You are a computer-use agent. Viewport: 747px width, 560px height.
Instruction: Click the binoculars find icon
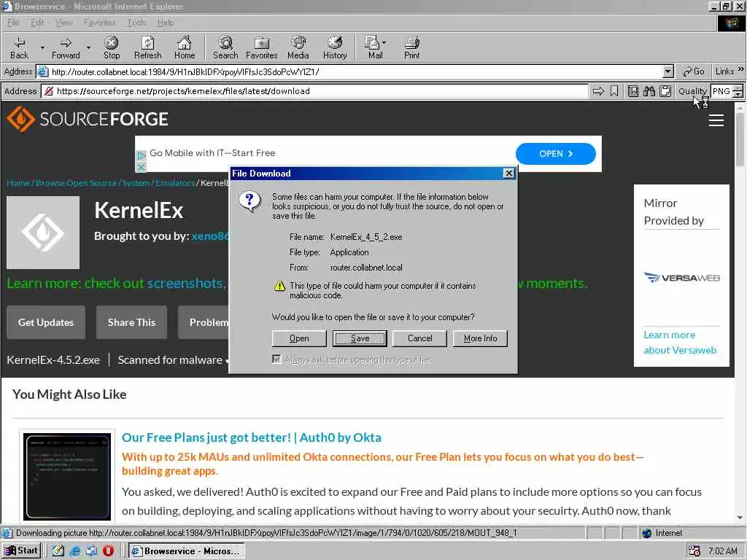click(x=649, y=91)
